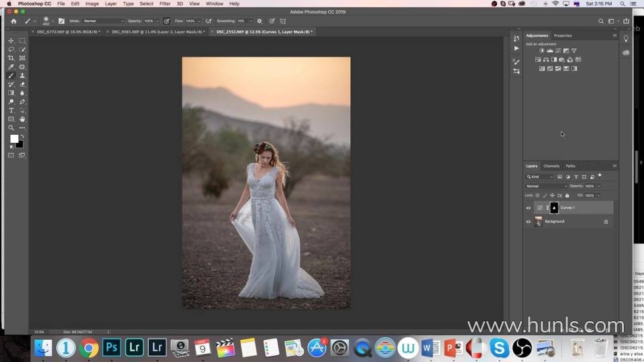This screenshot has width=644, height=362.
Task: Open the brush Mode dropdown
Action: [103, 21]
